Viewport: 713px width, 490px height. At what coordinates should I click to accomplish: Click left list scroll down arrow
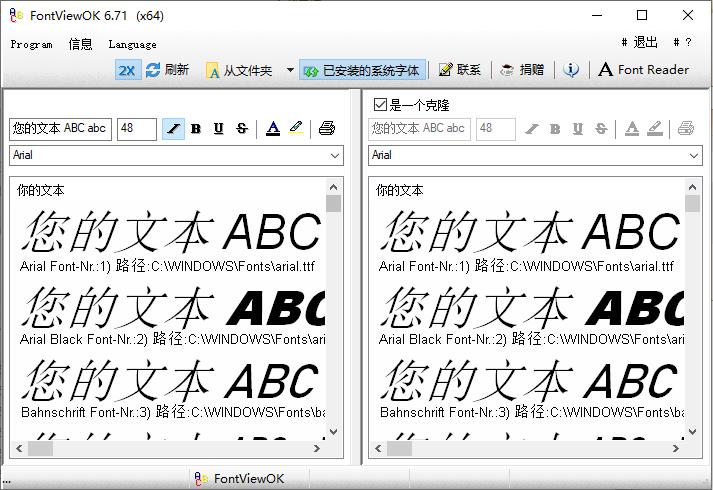point(333,431)
